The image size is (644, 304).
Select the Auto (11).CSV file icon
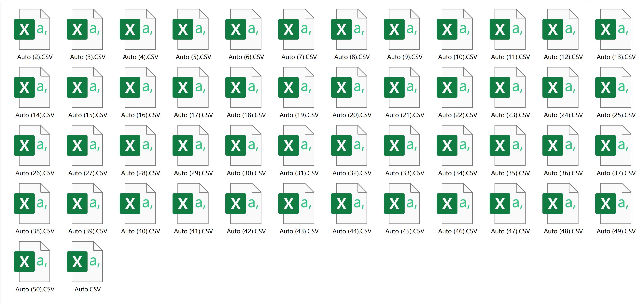508,29
